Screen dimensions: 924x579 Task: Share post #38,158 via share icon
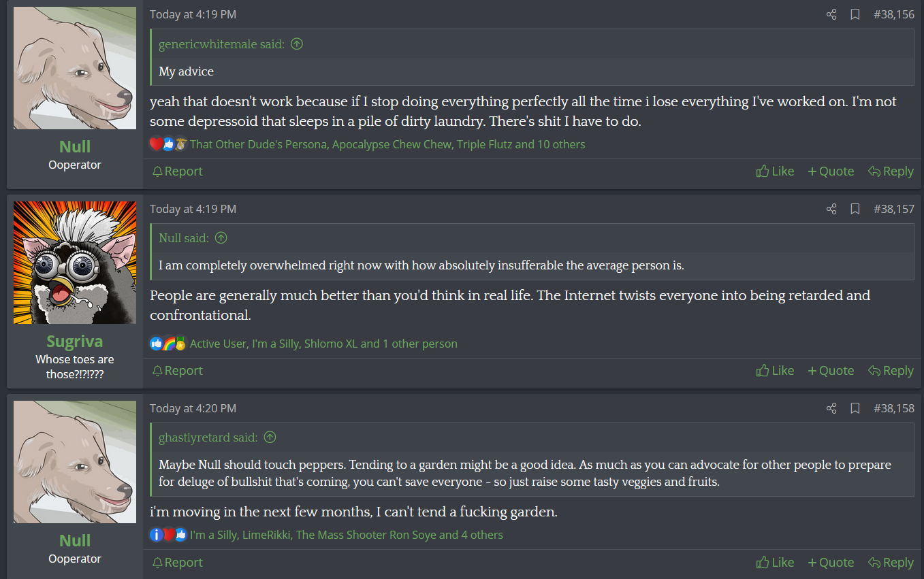click(831, 408)
